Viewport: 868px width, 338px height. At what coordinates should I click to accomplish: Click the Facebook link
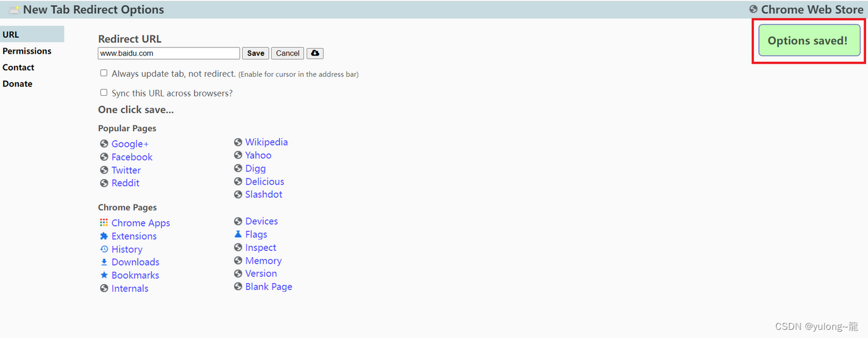132,157
